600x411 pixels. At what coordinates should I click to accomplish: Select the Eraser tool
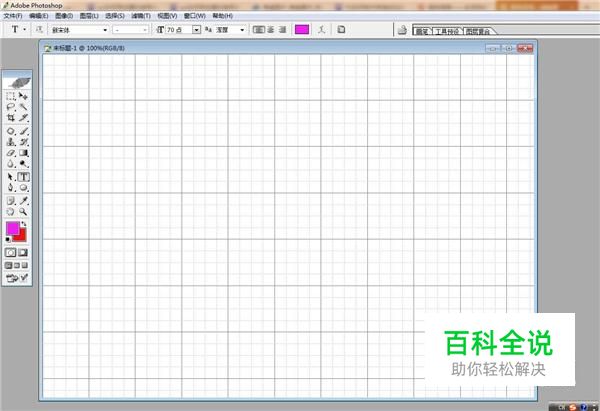click(x=11, y=153)
